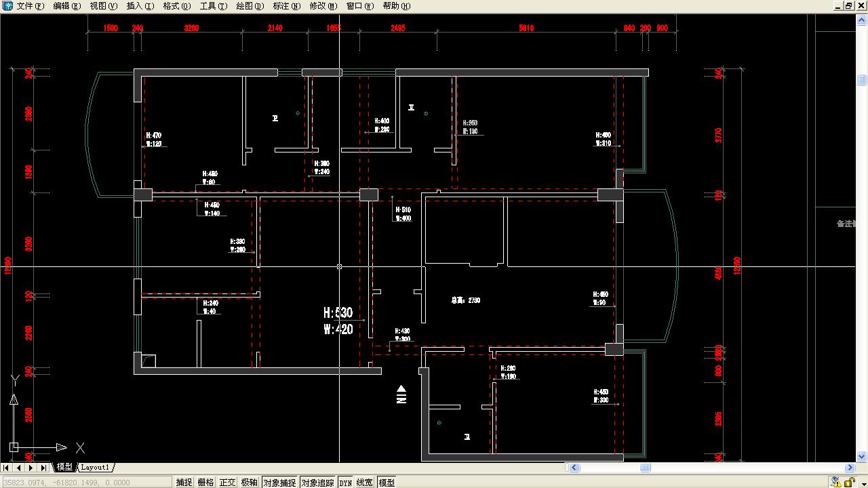Screen dimensions: 868x488
Task: Open the 视图(V) menu
Action: (x=104, y=6)
